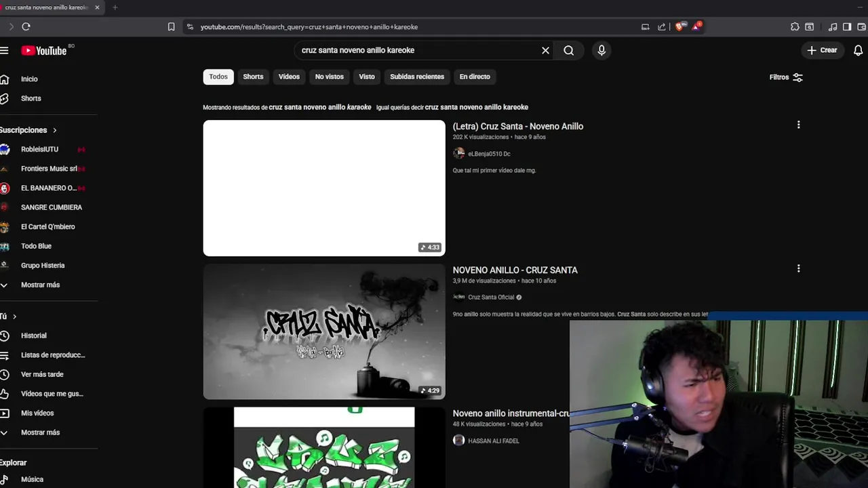The image size is (868, 488).
Task: Click title (Letra) Cruz Santa - Noveno Anillo
Action: (518, 126)
